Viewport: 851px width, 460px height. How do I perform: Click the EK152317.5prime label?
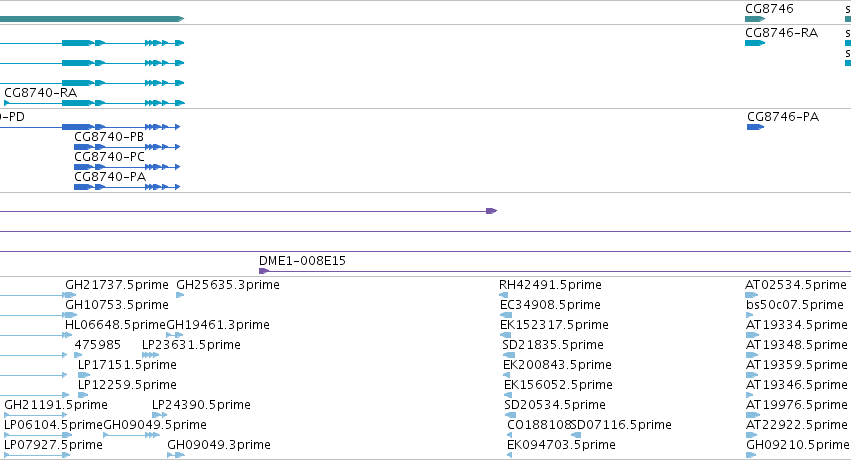click(554, 325)
